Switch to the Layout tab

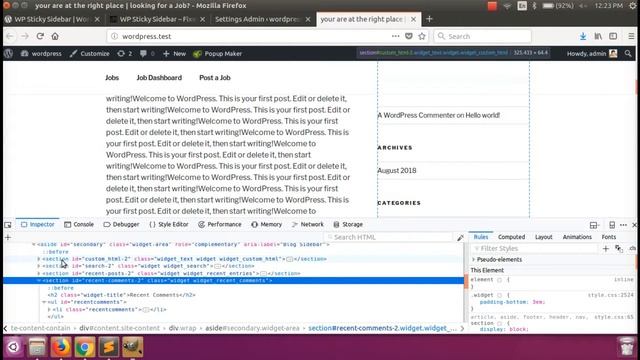point(543,237)
